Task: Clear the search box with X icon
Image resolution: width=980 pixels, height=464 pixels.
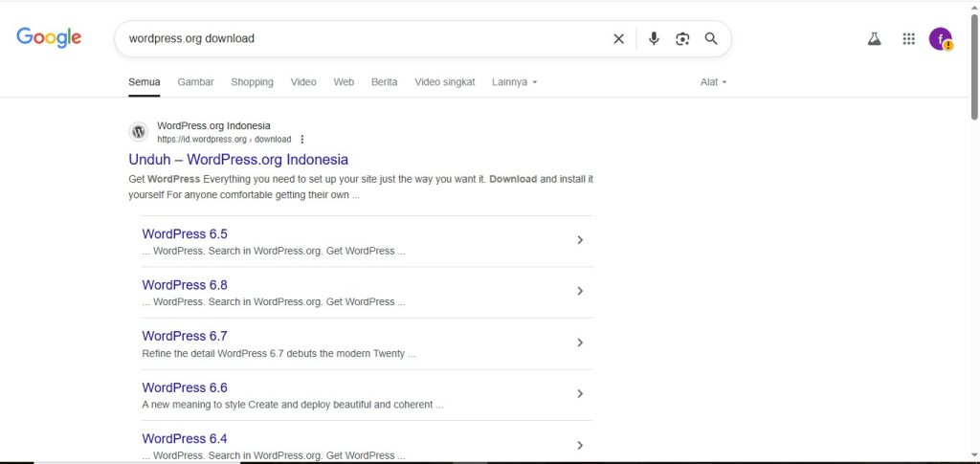Action: [x=618, y=39]
